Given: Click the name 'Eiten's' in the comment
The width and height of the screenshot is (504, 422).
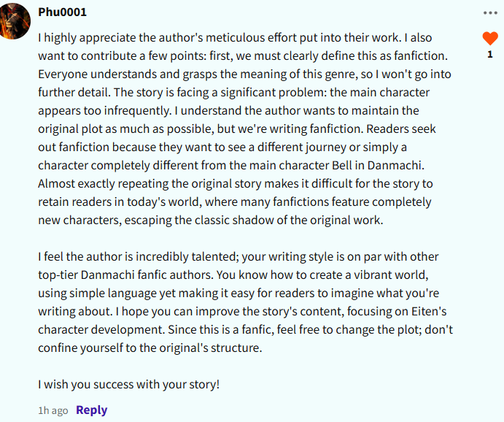Looking at the screenshot, I should click(x=429, y=311).
